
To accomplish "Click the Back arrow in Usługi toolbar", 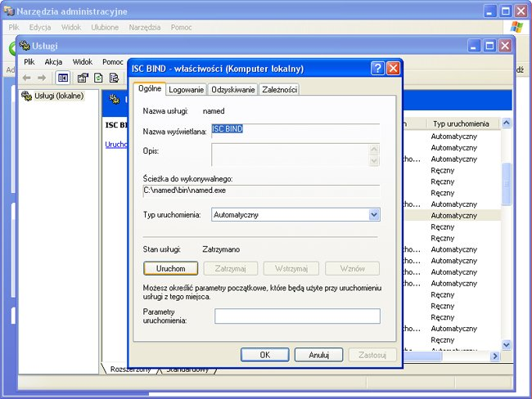I will click(26, 78).
